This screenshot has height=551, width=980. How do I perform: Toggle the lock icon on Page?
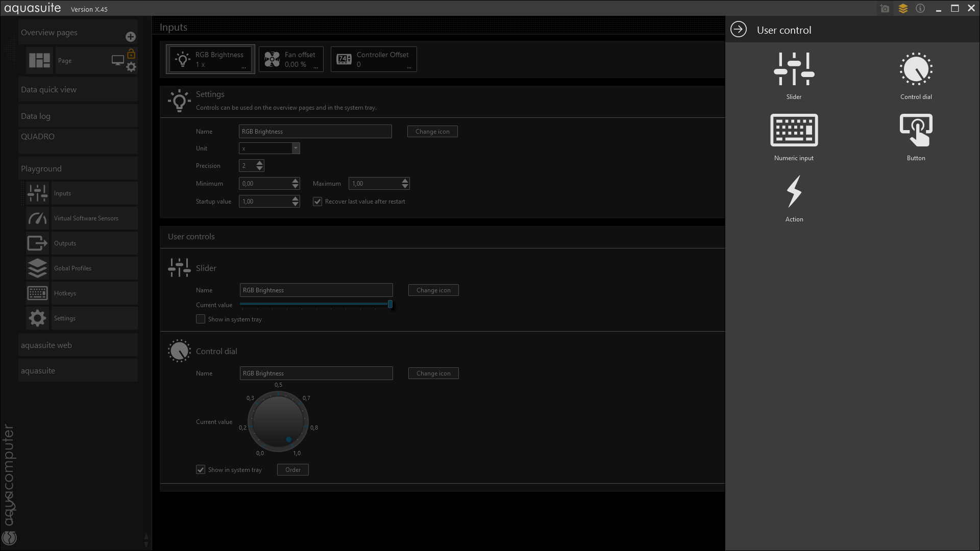(x=131, y=54)
